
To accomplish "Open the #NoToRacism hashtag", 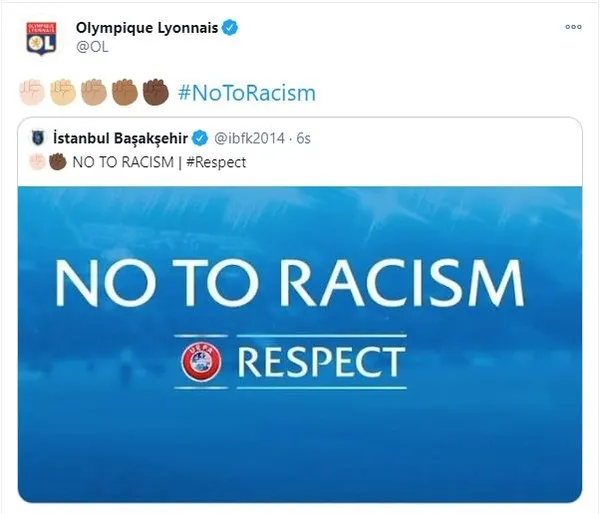I will point(247,93).
